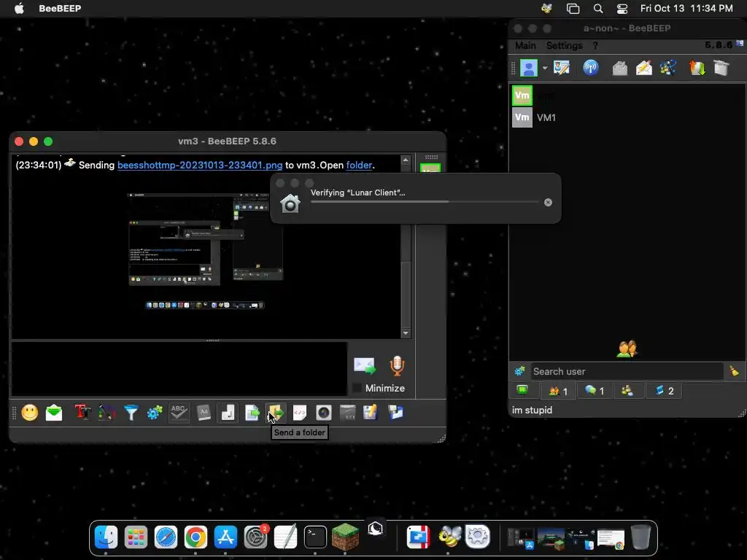Open the ? help menu in BeeBEEP

(x=595, y=46)
